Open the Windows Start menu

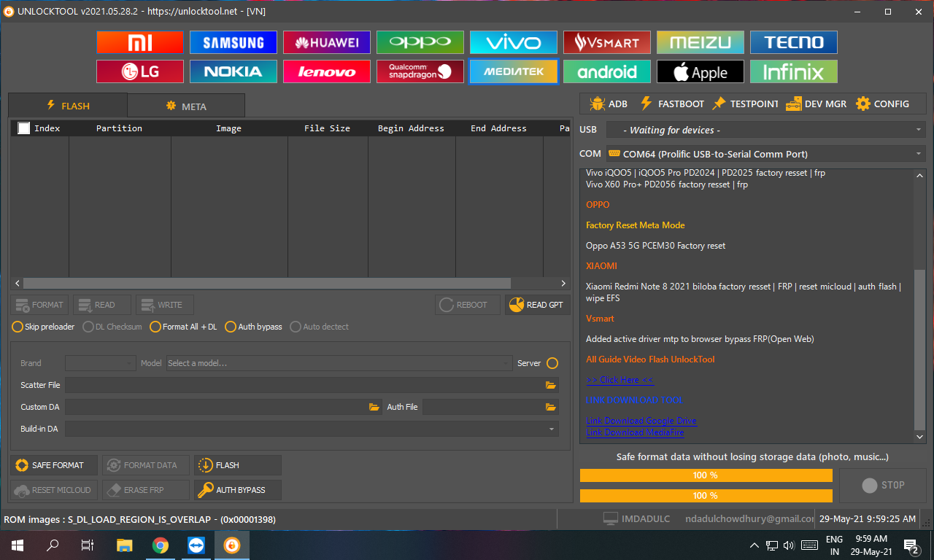coord(18,545)
